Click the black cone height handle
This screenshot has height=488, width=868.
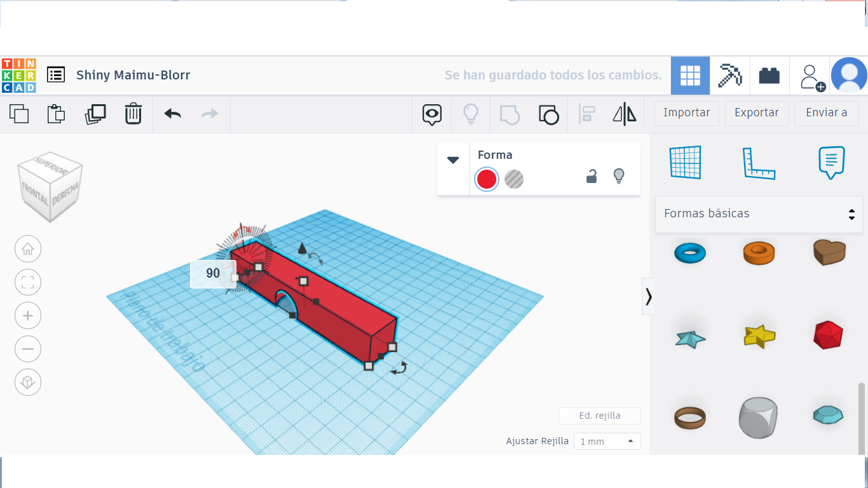point(303,248)
